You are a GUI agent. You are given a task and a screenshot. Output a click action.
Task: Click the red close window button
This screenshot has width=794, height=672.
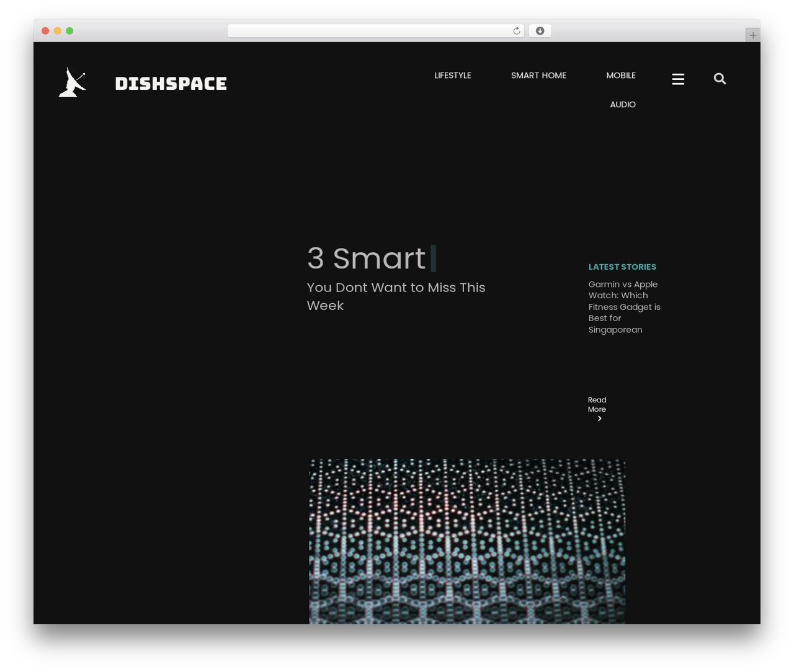45,31
